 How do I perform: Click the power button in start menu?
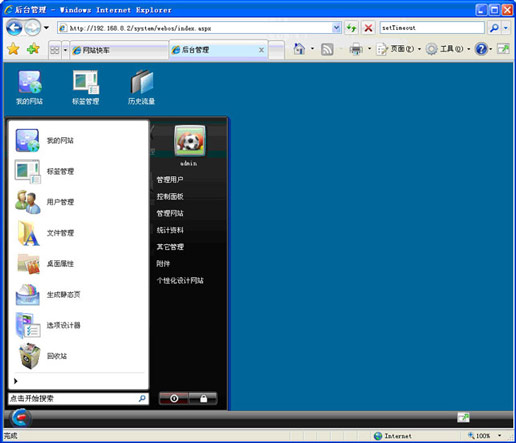coord(174,398)
